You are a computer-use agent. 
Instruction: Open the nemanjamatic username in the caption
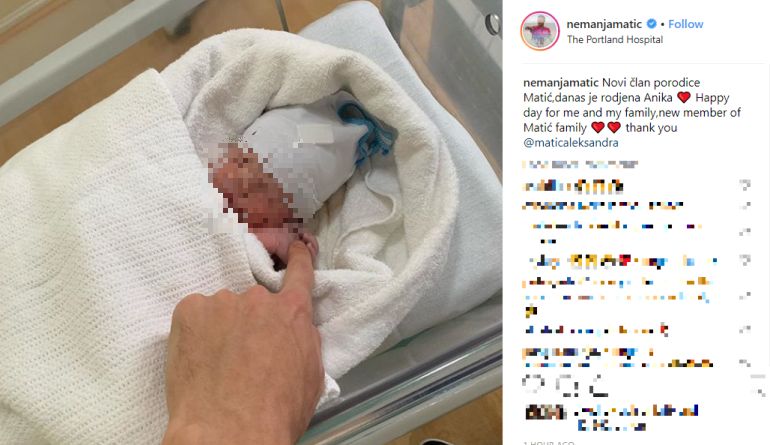[561, 83]
